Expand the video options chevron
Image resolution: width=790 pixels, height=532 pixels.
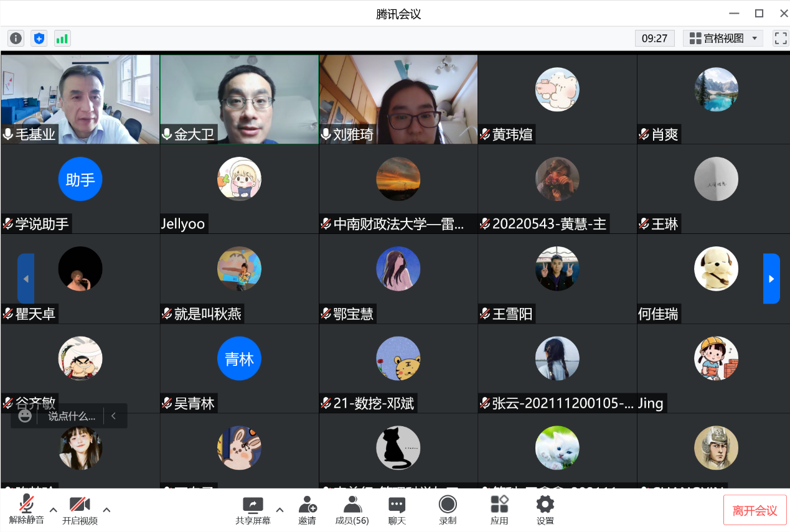(106, 510)
